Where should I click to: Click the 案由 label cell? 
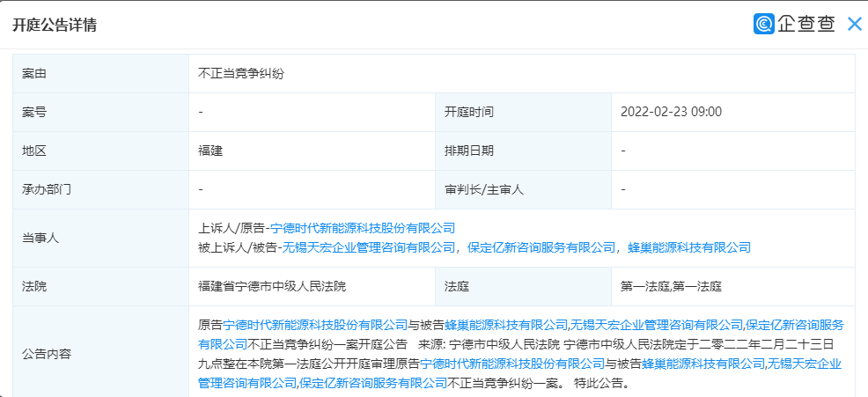coord(100,73)
